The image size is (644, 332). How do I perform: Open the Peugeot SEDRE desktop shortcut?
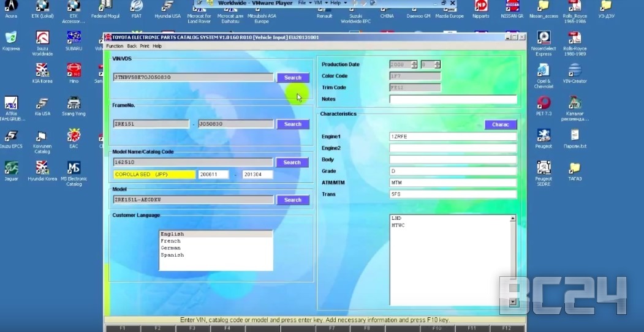click(x=544, y=168)
